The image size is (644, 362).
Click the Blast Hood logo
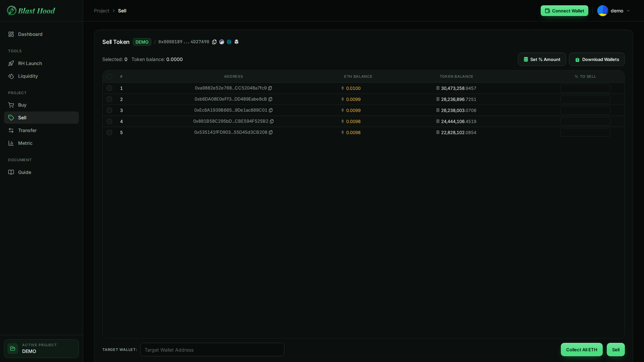tap(31, 11)
